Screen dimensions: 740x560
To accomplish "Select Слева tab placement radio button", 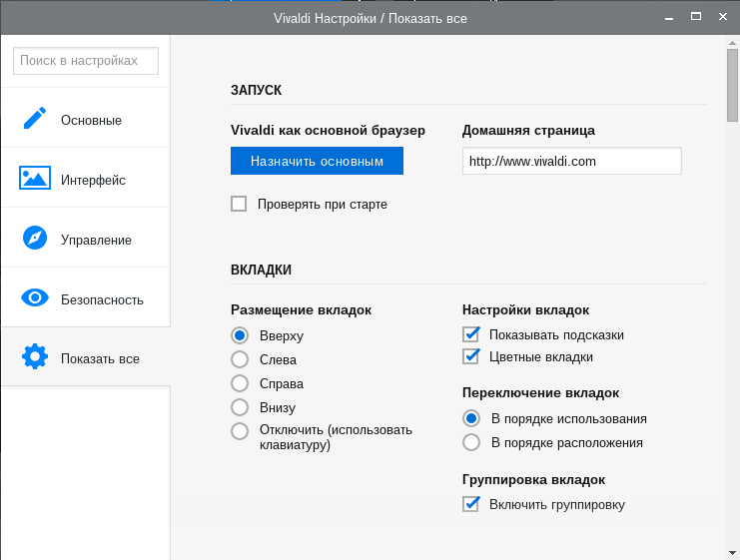I will pyautogui.click(x=240, y=359).
